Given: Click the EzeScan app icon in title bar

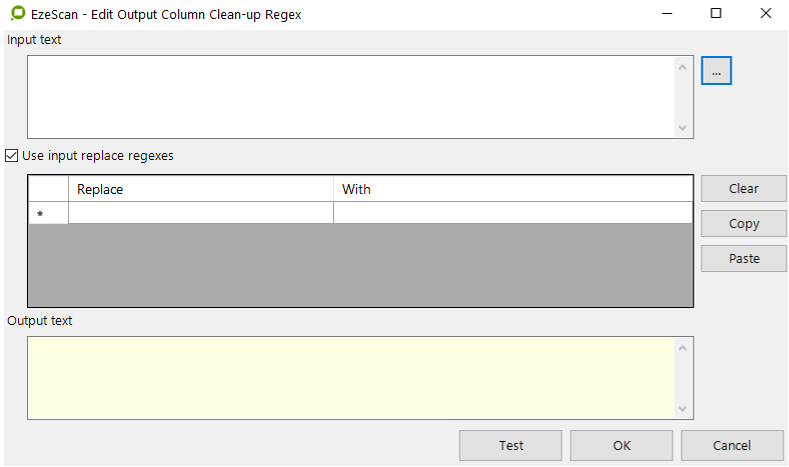Looking at the screenshot, I should point(17,14).
